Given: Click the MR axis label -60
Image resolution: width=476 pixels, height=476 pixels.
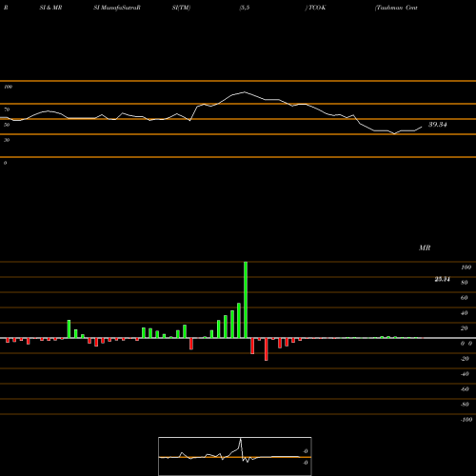Looking at the screenshot, I should pyautogui.click(x=465, y=389).
